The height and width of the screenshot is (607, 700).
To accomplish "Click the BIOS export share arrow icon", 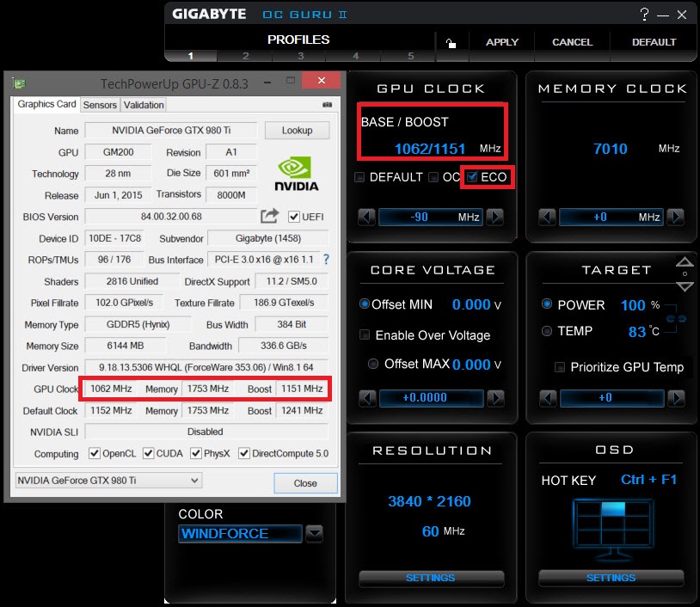I will [270, 216].
